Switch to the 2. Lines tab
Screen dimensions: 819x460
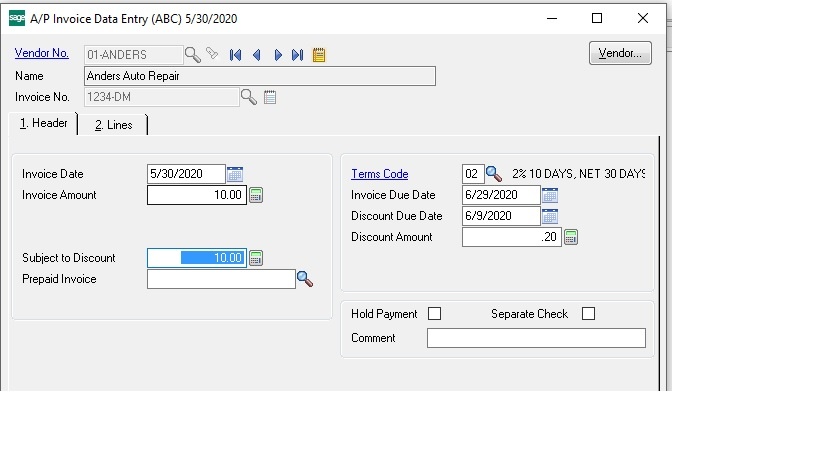coord(113,124)
